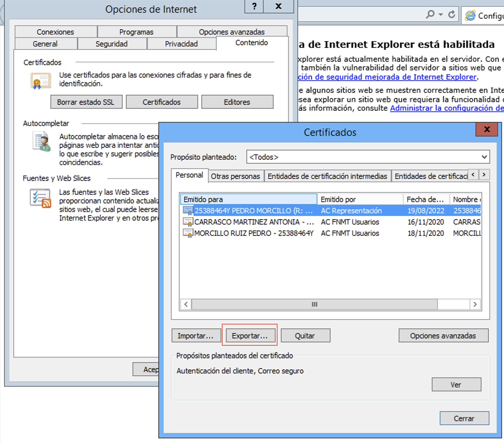
Task: Click the Autocompletar form icon
Action: (x=42, y=141)
